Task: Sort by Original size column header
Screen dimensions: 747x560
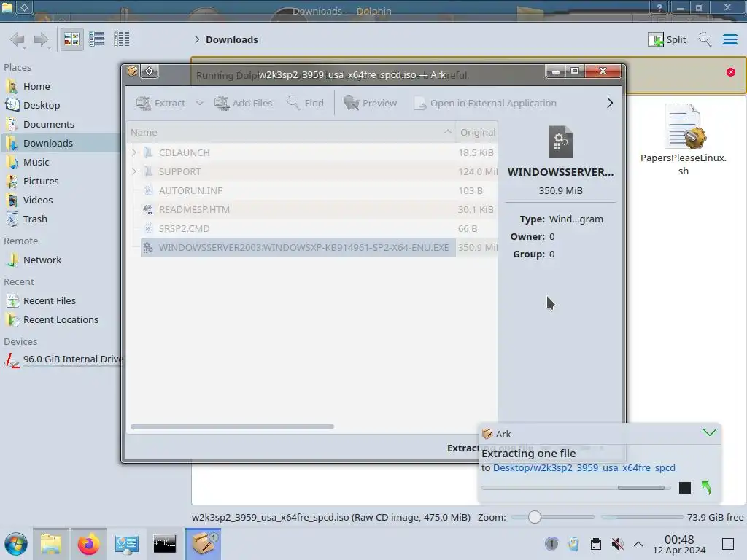Action: tap(477, 133)
